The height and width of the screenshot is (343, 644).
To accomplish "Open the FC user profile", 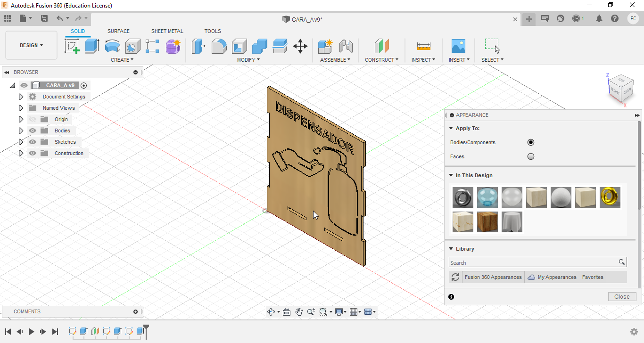I will click(x=633, y=18).
